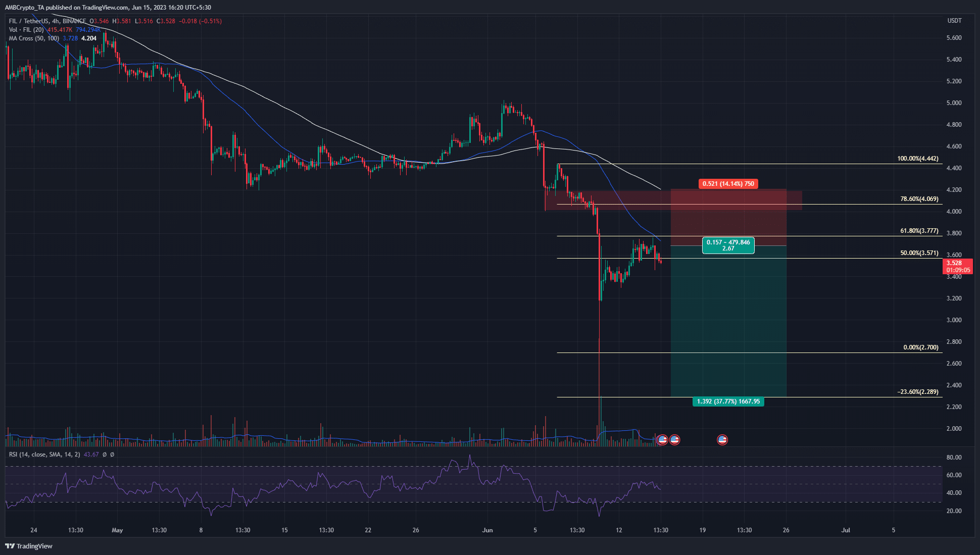Click the 26 date label below green zone
Screen dimensions: 980x555
click(786, 530)
